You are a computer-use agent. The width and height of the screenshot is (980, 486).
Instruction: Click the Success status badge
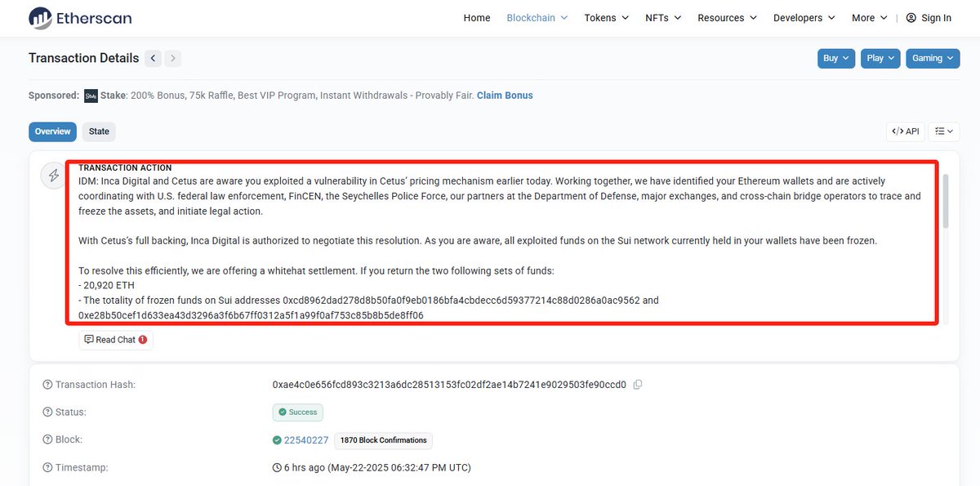(x=298, y=412)
